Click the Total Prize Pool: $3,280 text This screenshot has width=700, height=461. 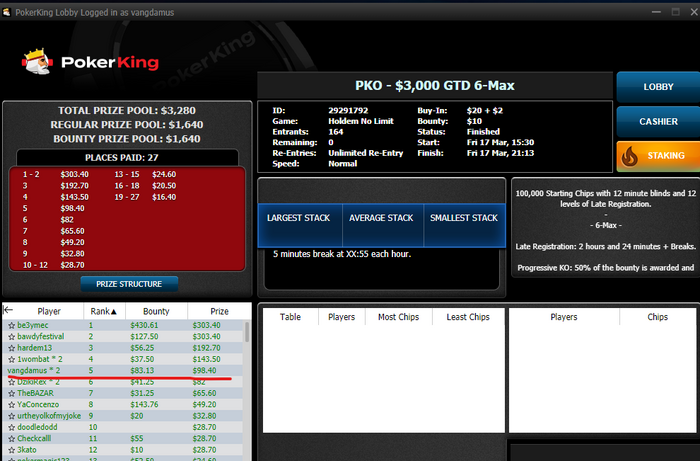[x=127, y=110]
